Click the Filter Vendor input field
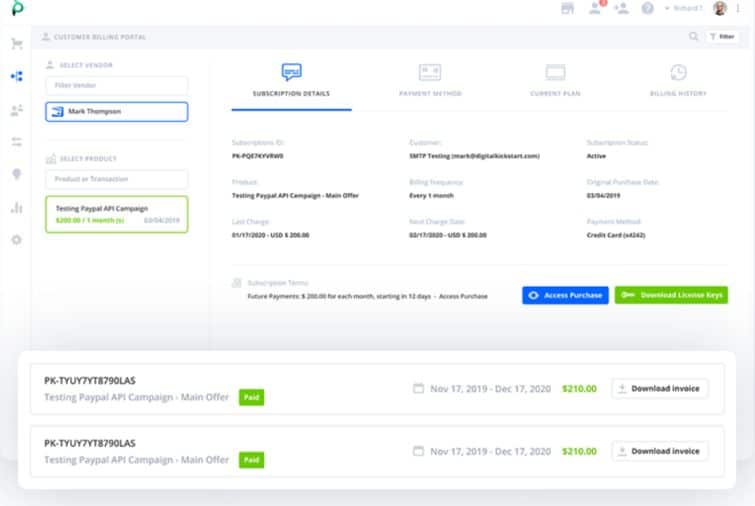755x506 pixels. [x=116, y=86]
